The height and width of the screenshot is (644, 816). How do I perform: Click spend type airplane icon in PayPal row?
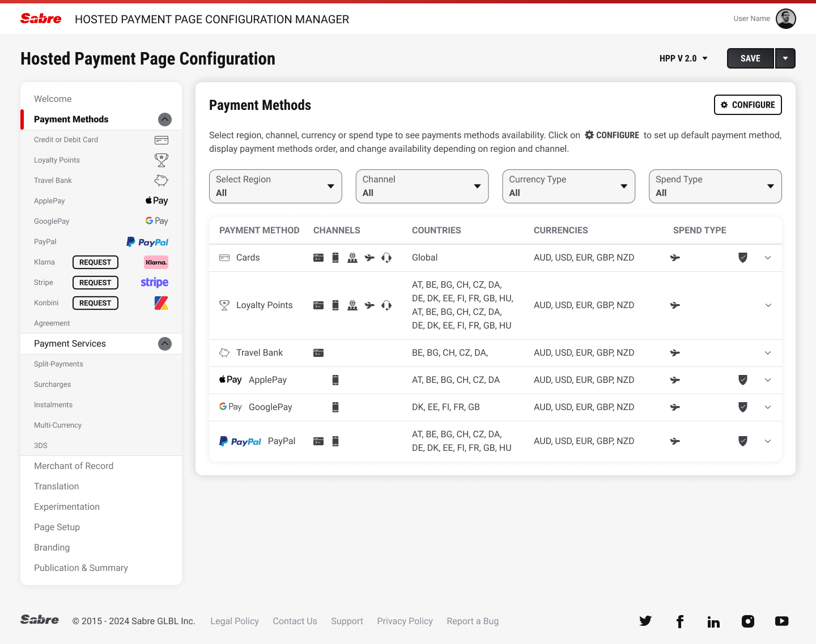point(675,441)
